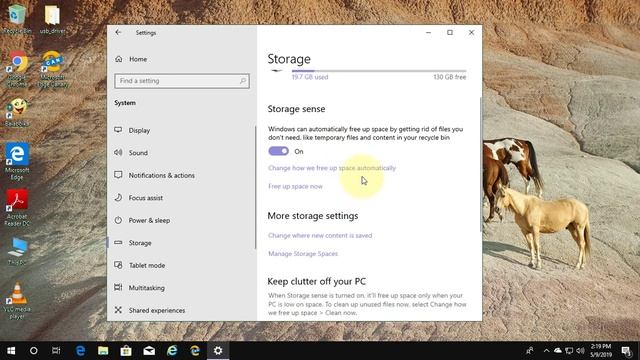
Task: Open Notifications & actions settings
Action: [x=162, y=175]
